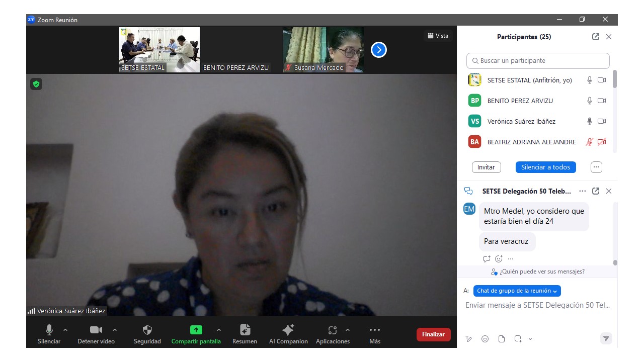Click the Compartir pantalla icon

[x=196, y=330]
